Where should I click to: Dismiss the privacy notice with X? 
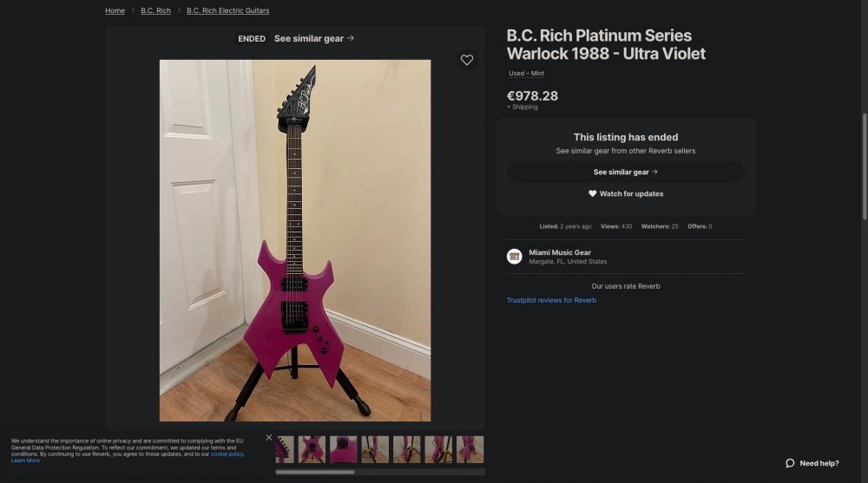[269, 438]
